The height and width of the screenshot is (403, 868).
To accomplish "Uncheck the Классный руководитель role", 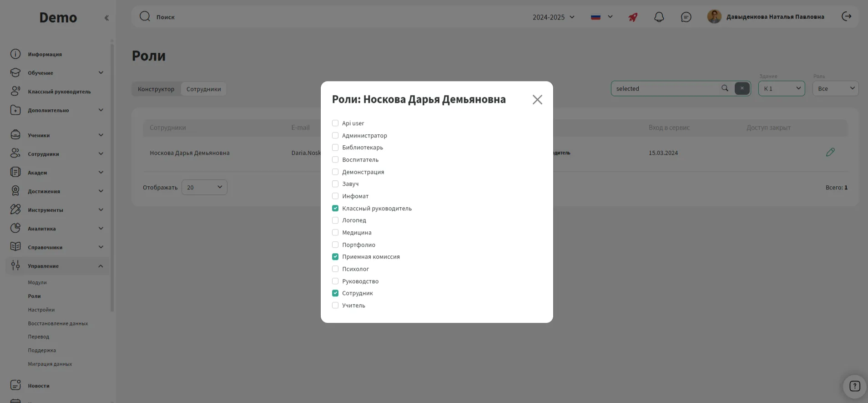I will click(x=335, y=209).
